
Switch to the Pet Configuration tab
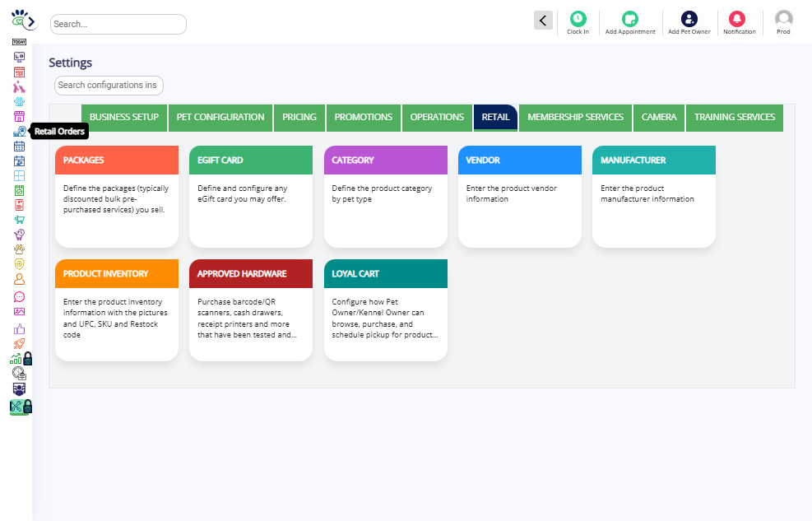pos(220,118)
